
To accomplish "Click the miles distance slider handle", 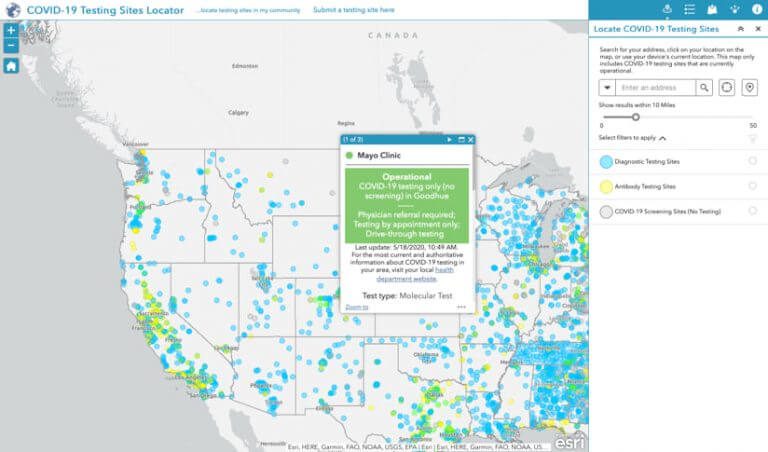I will [x=635, y=117].
